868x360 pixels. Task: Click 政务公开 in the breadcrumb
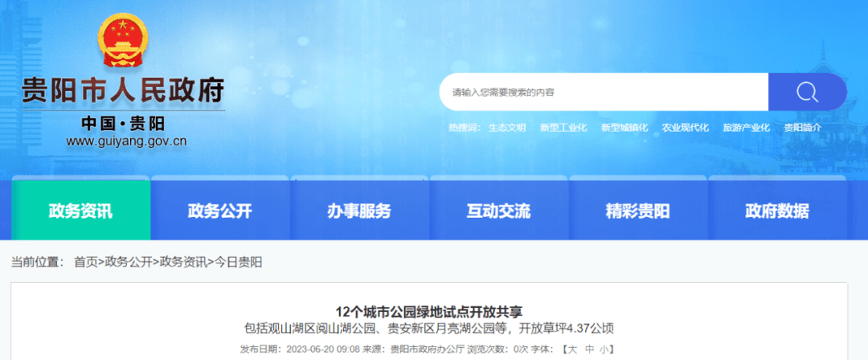[129, 263]
